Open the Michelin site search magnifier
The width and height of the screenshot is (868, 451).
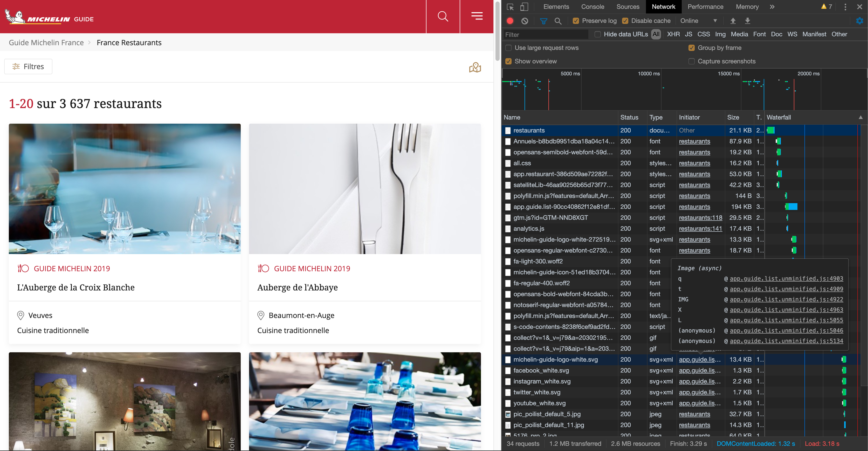click(x=443, y=16)
